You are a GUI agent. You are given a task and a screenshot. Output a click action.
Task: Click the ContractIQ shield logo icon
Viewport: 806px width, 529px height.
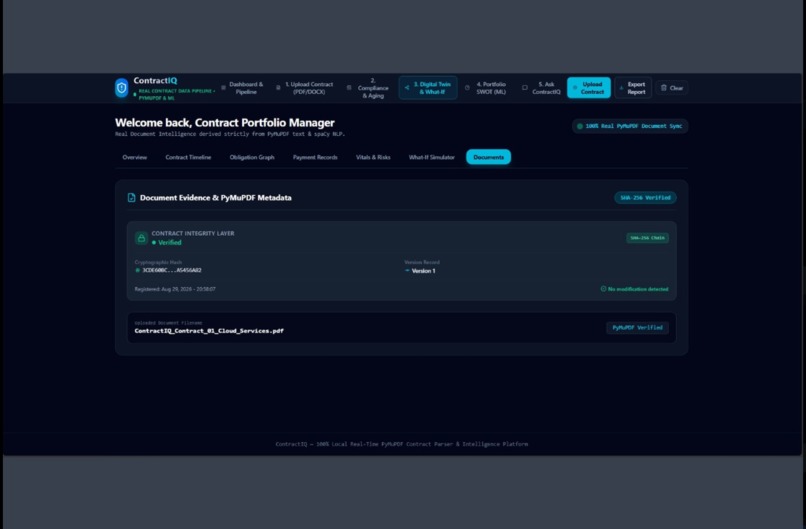click(121, 88)
